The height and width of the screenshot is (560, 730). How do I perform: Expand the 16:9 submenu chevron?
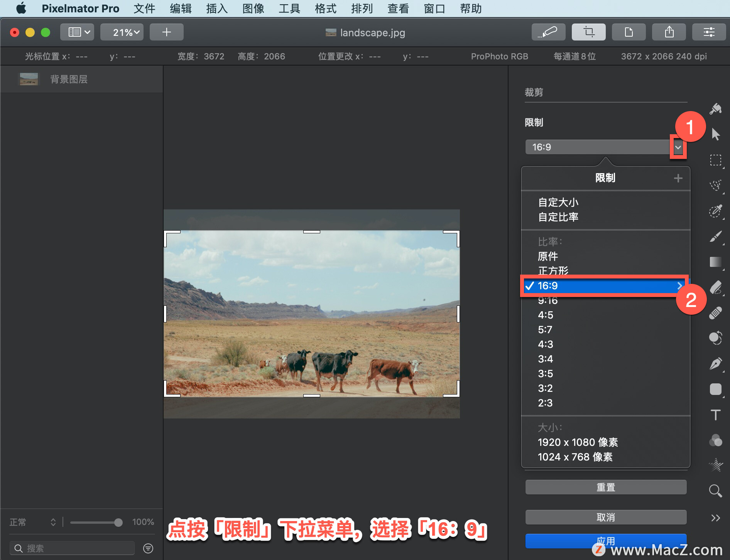tap(679, 286)
